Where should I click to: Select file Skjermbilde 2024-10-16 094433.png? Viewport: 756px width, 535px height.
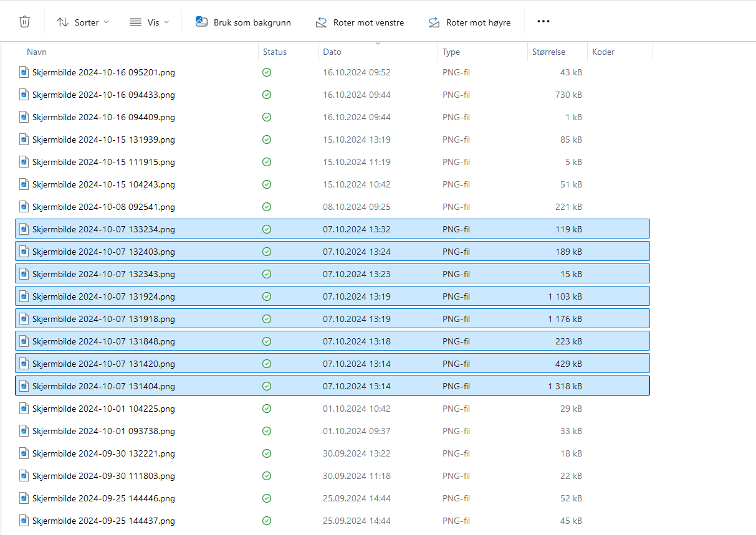click(103, 95)
